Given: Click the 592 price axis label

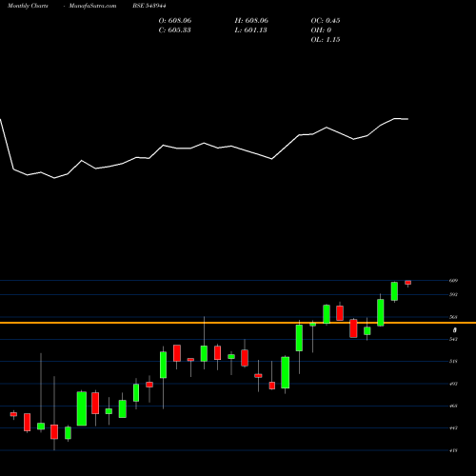Looking at the screenshot, I should [x=453, y=294].
